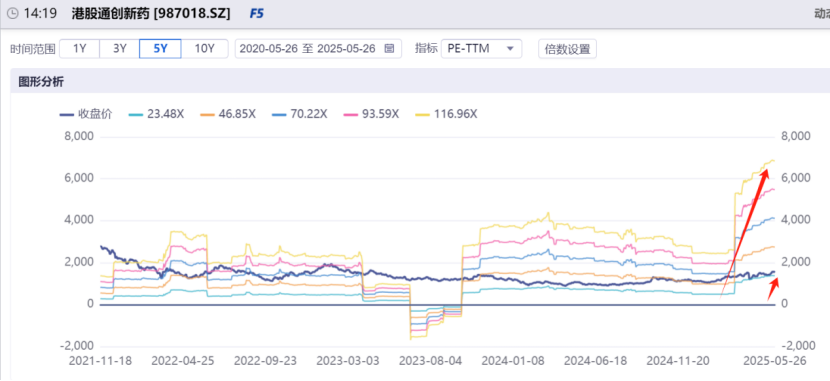Viewport: 830px width, 381px height.
Task: Select the 3Y time range
Action: 120,49
